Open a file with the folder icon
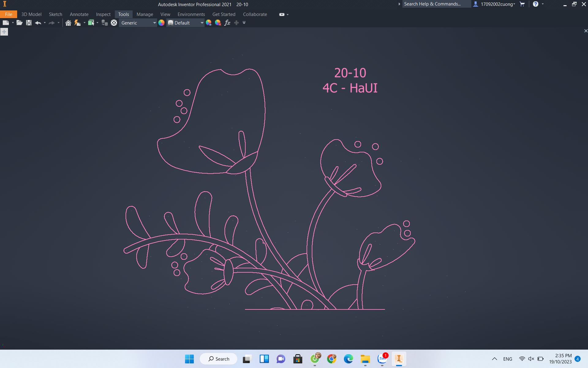The image size is (588, 368). [x=20, y=23]
